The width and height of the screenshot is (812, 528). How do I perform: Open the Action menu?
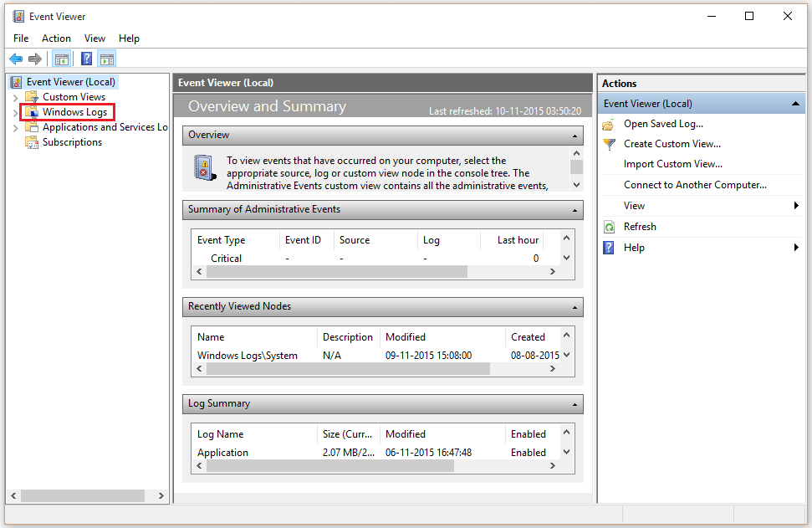(56, 38)
